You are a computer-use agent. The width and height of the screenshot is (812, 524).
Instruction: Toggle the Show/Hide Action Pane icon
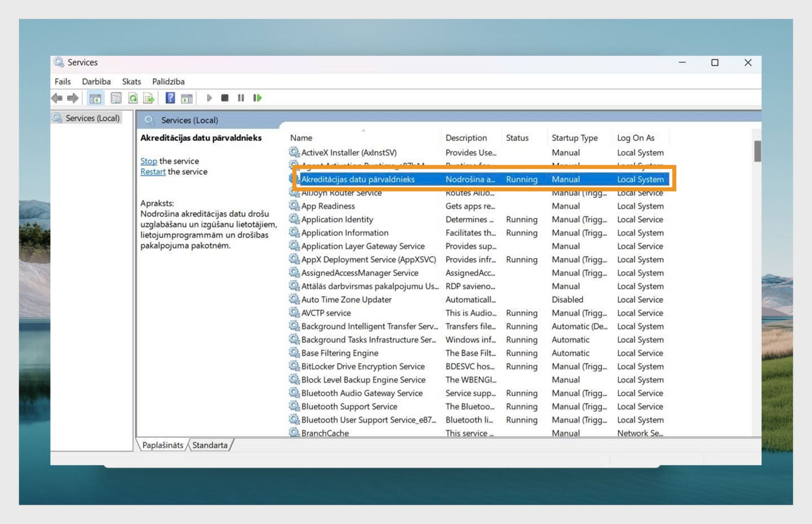tap(187, 98)
